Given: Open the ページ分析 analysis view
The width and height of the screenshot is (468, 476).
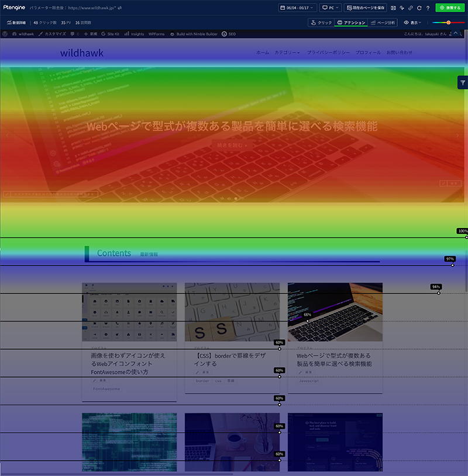Looking at the screenshot, I should pyautogui.click(x=383, y=22).
